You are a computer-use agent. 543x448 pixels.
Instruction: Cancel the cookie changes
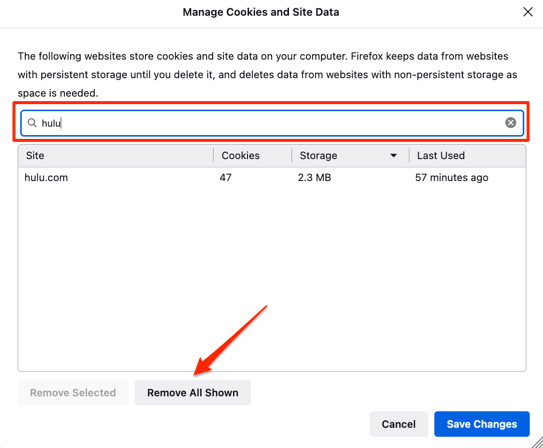pos(399,424)
